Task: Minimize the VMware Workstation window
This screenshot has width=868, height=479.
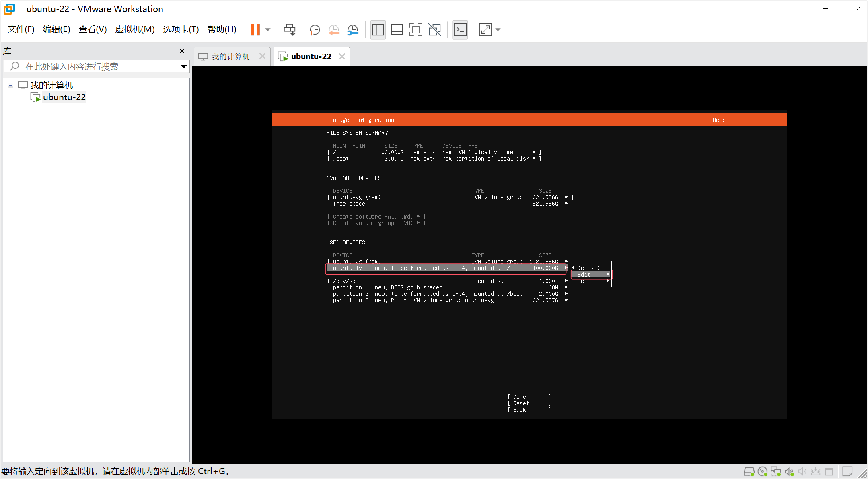Action: point(825,8)
